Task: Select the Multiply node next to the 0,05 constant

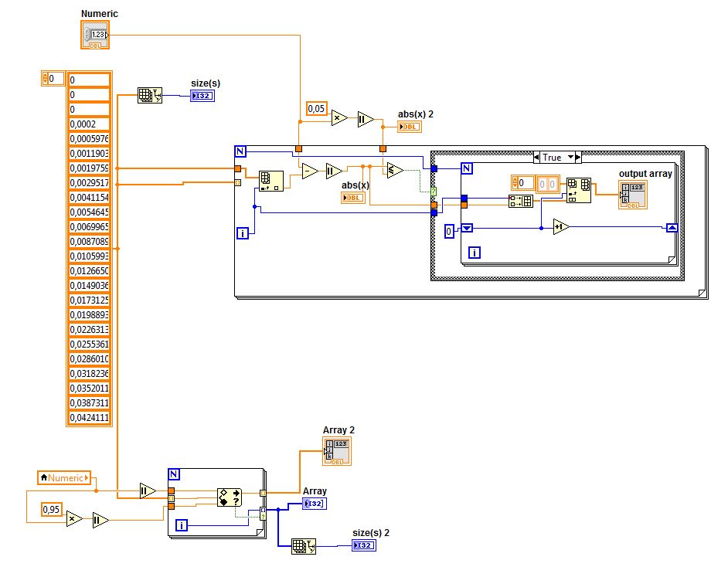Action: pyautogui.click(x=340, y=118)
